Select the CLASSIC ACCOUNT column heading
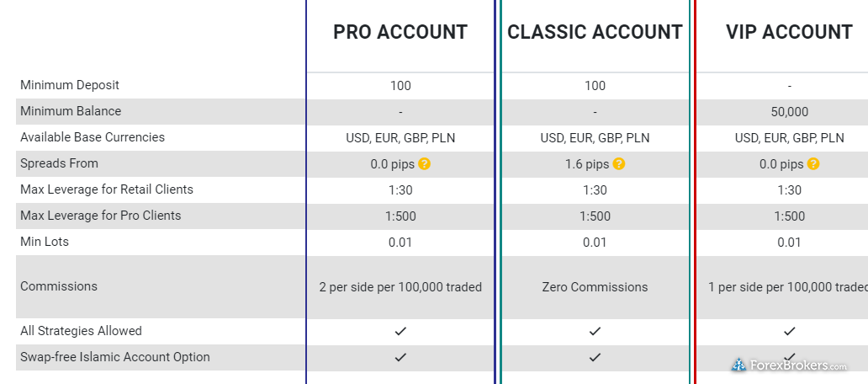 pos(595,33)
